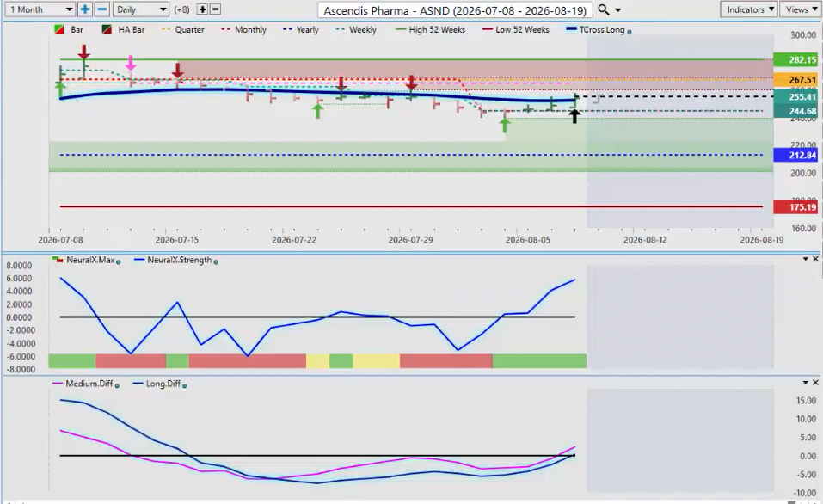Open the Indicators menu
Screen dimensions: 823x504
749,9
